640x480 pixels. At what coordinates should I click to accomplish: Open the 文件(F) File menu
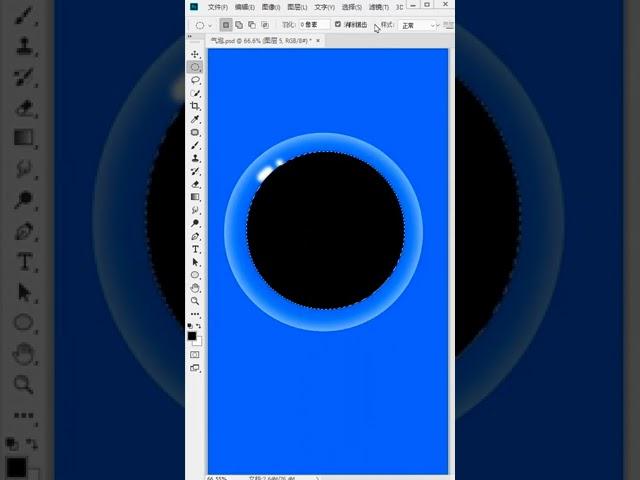pyautogui.click(x=217, y=7)
